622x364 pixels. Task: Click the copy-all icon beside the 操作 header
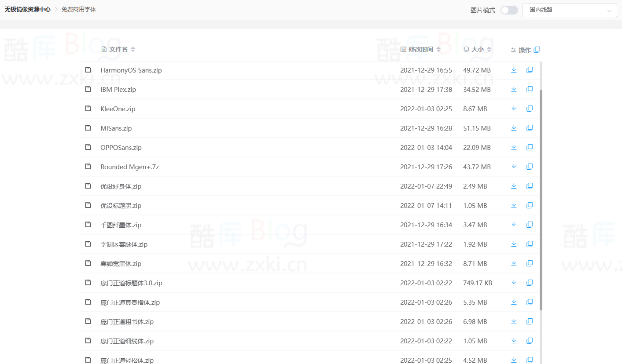click(x=537, y=50)
